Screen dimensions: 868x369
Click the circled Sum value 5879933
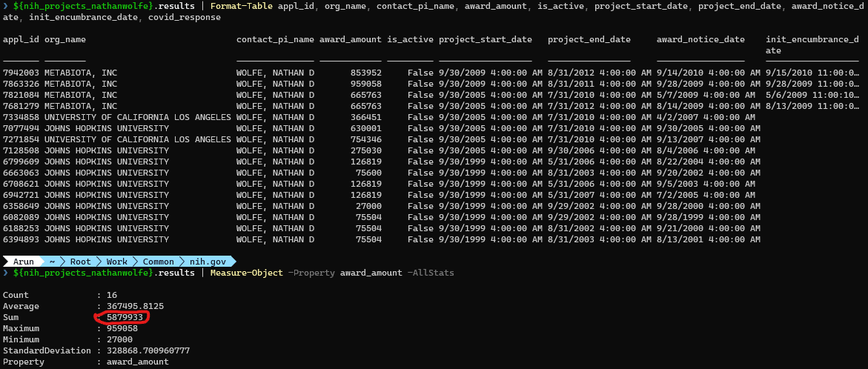point(122,317)
